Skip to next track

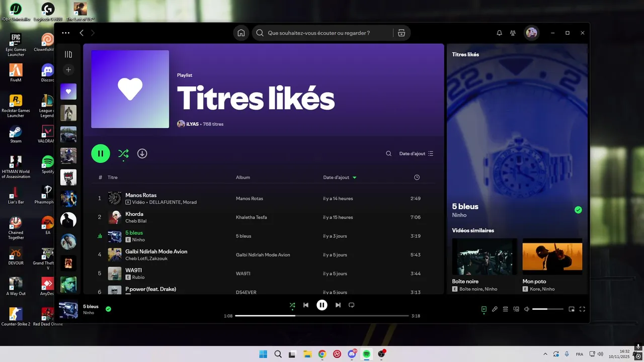point(338,305)
